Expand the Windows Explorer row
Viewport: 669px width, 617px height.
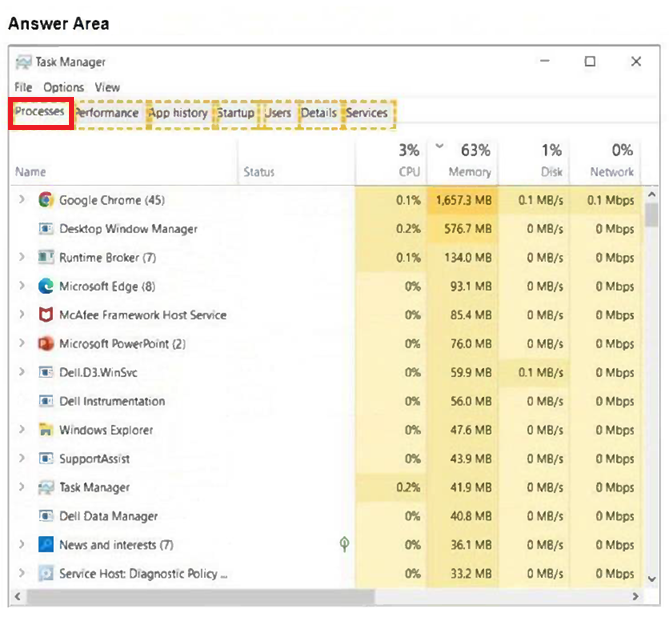[x=21, y=429]
